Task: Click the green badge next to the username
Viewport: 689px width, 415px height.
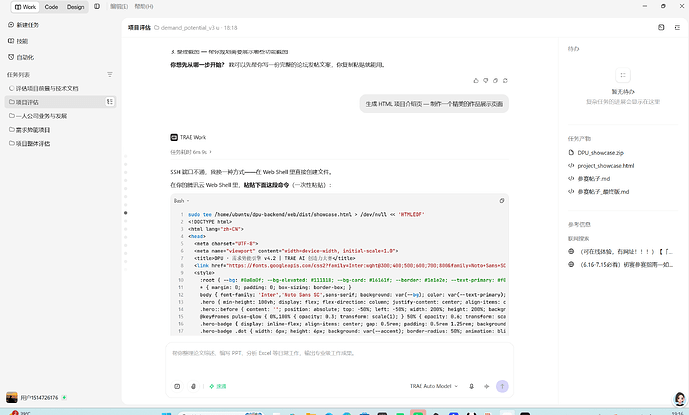Action: [x=64, y=397]
